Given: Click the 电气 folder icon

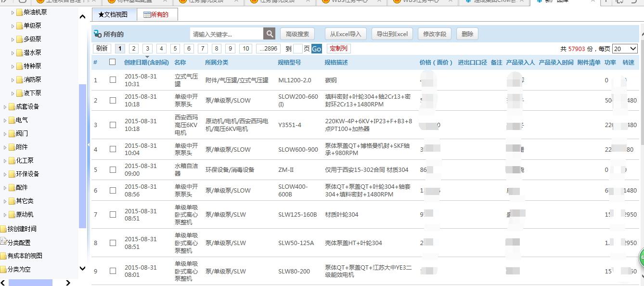Looking at the screenshot, I should point(12,120).
